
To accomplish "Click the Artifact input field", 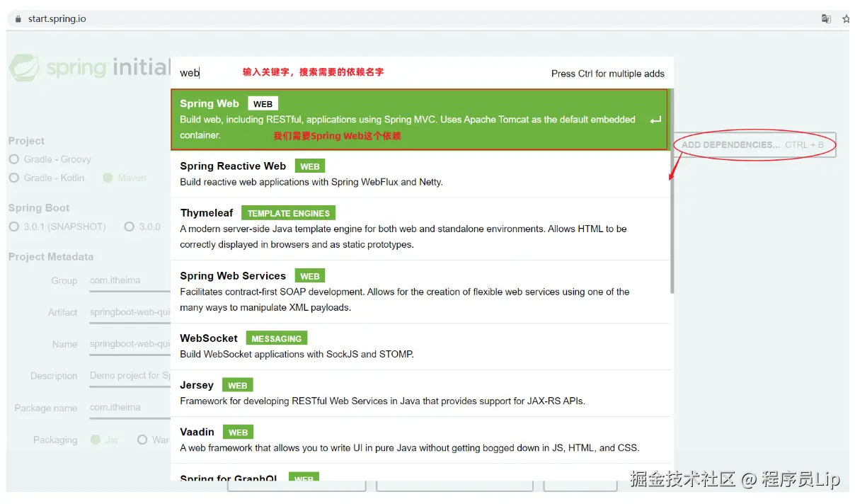I will coord(130,314).
